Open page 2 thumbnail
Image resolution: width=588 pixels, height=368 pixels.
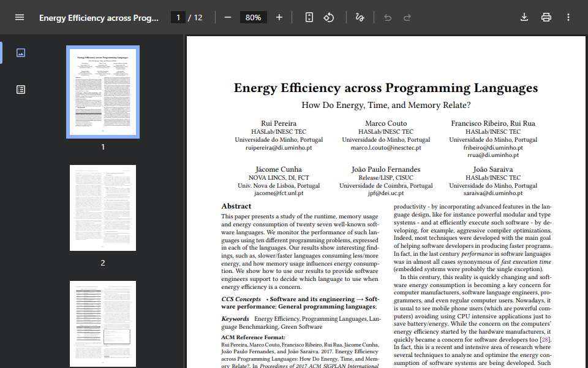click(103, 208)
